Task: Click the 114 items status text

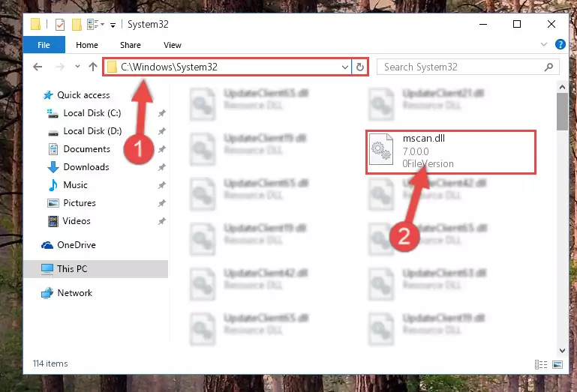Action: pyautogui.click(x=50, y=364)
